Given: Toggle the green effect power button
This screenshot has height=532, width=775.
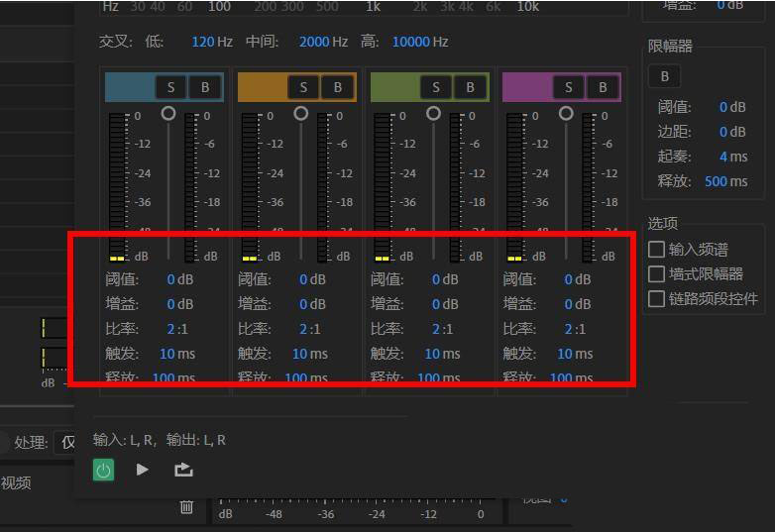Looking at the screenshot, I should click(103, 470).
